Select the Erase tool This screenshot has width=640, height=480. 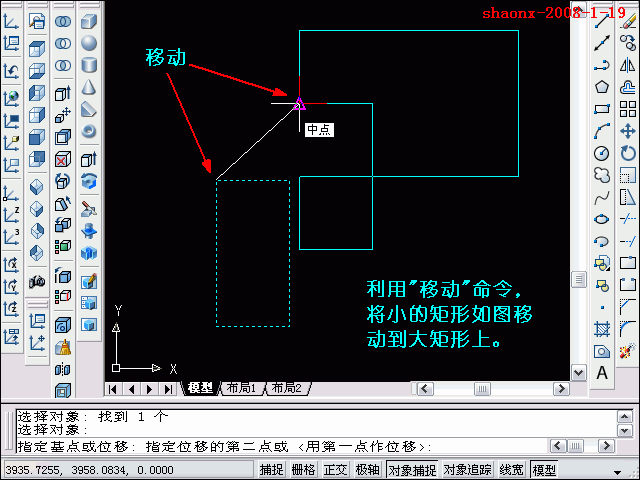tap(628, 21)
